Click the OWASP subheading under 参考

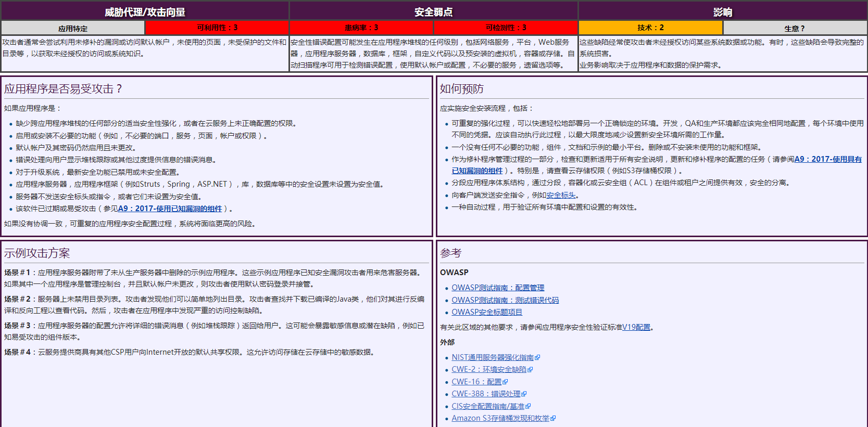[x=454, y=273]
